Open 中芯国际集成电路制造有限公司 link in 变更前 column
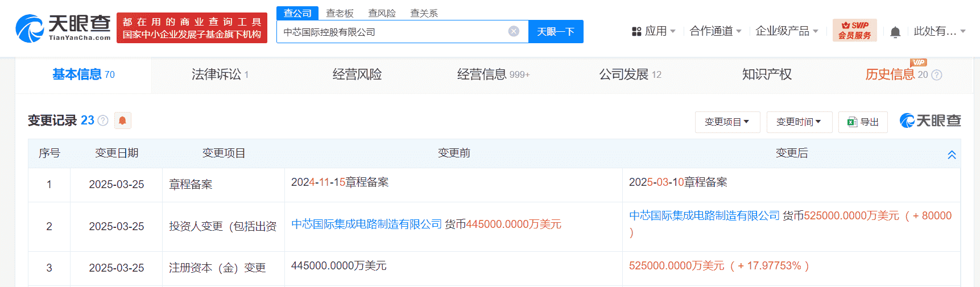This screenshot has width=980, height=287. pos(366,224)
